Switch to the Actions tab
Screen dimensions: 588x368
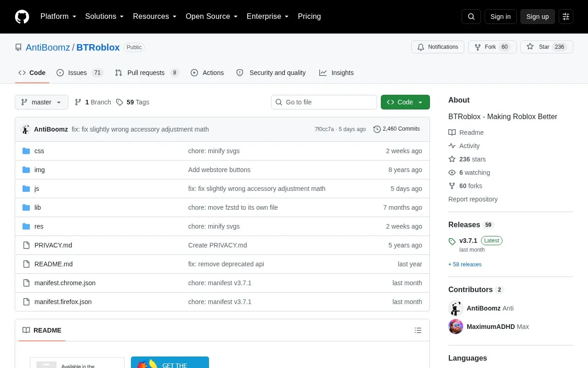click(x=207, y=73)
